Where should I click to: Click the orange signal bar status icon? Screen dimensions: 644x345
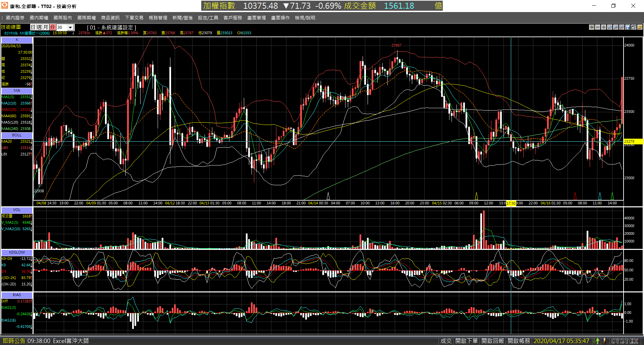tap(604, 341)
